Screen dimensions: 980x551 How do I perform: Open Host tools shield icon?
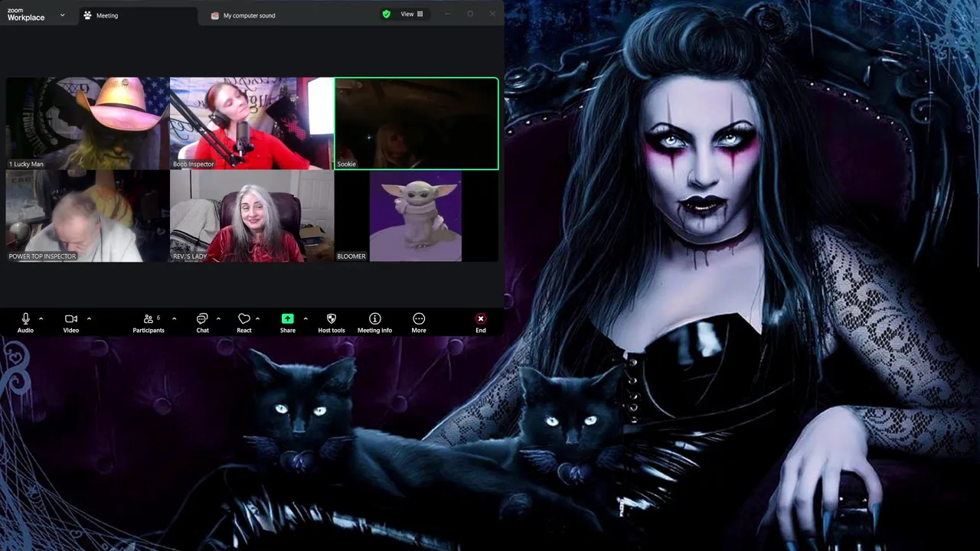332,322
